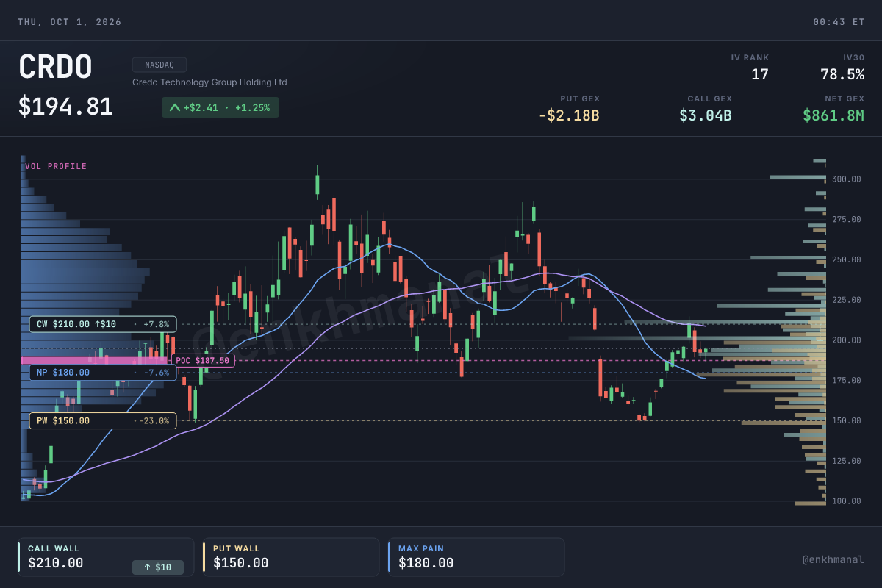Select the IV Rank value 17
882x588 pixels.
(760, 74)
